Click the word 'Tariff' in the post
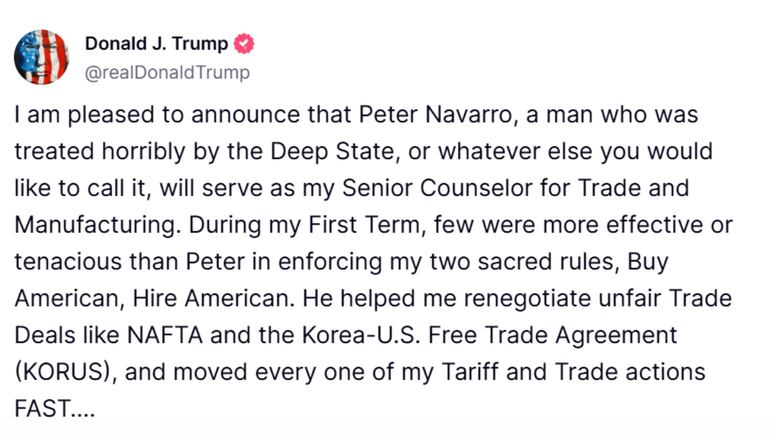The image size is (773, 438). (x=469, y=372)
